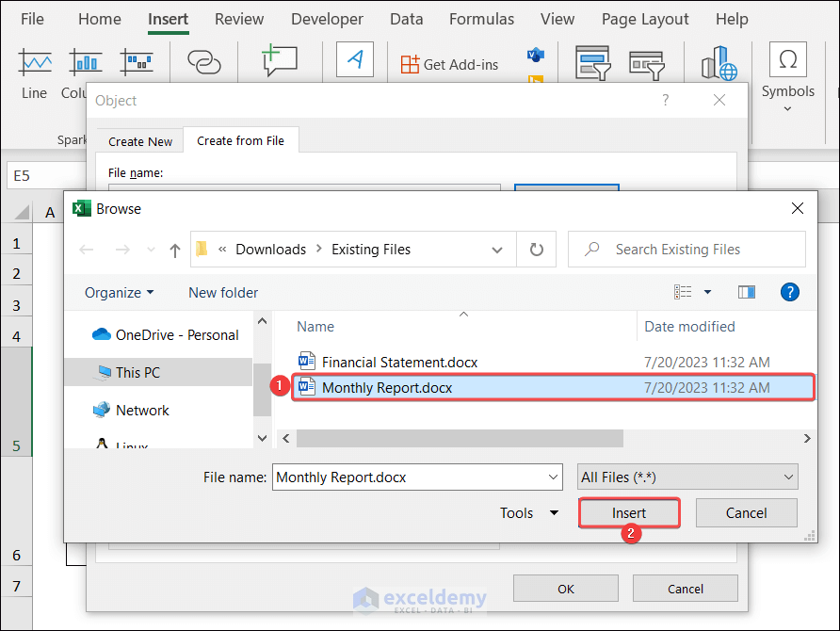
Task: Sort files by Date modified column
Action: tap(689, 327)
